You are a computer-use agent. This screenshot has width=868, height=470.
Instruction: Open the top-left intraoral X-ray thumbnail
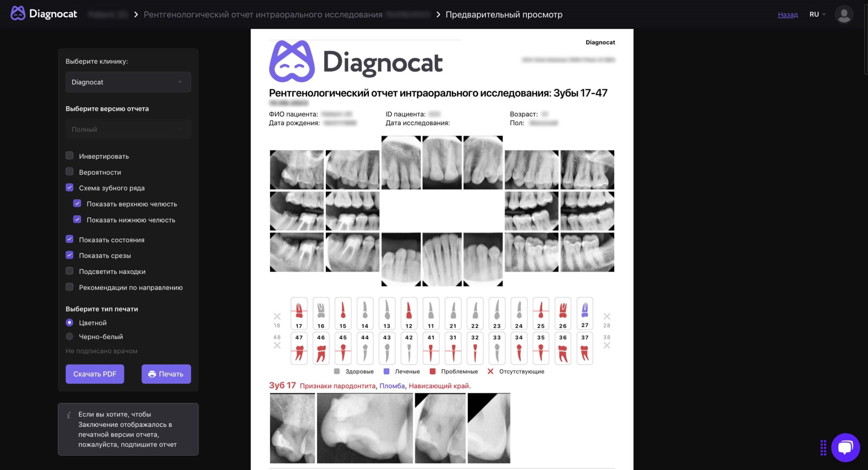297,170
